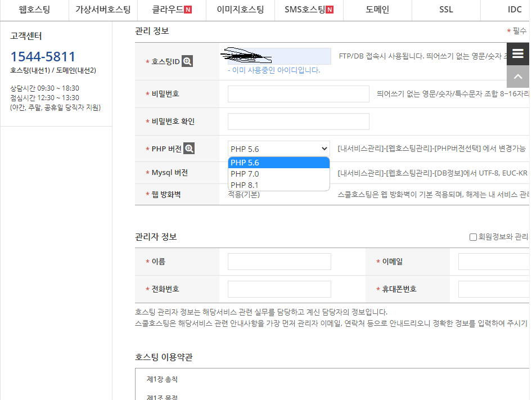Go to 가상서버호스팅 menu
Viewport: 532px width, 400px height.
(103, 10)
